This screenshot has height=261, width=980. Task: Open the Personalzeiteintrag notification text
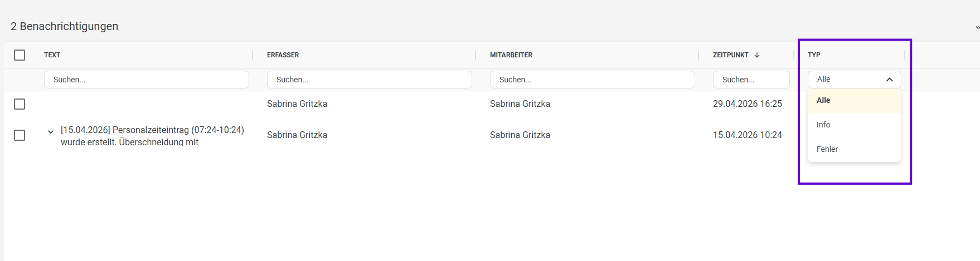click(152, 136)
